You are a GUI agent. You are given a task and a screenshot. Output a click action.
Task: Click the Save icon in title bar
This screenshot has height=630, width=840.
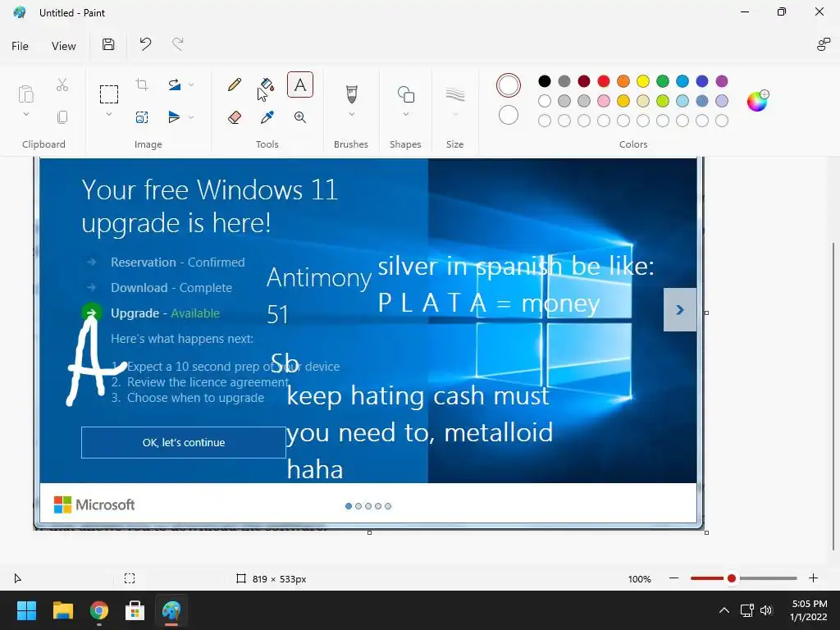(x=108, y=44)
